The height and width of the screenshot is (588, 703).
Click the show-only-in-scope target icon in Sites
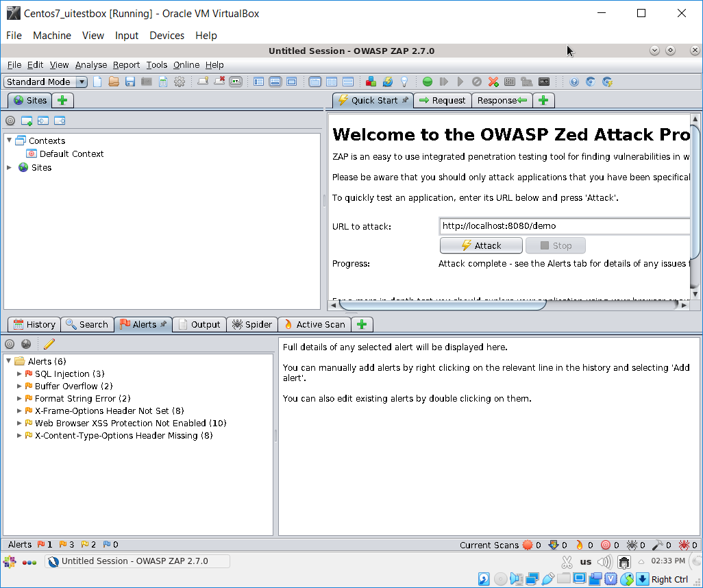[10, 121]
